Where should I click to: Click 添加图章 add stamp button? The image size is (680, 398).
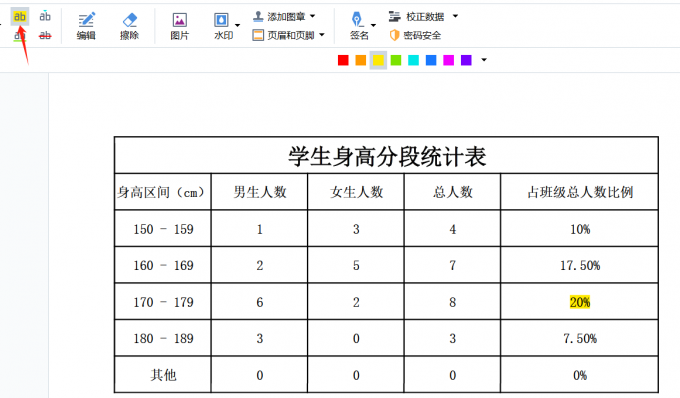tap(279, 16)
